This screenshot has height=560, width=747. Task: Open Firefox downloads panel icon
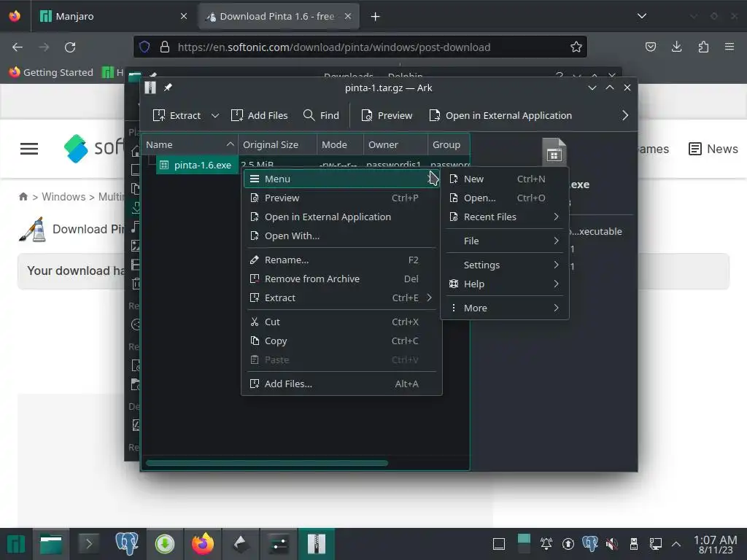coord(676,47)
